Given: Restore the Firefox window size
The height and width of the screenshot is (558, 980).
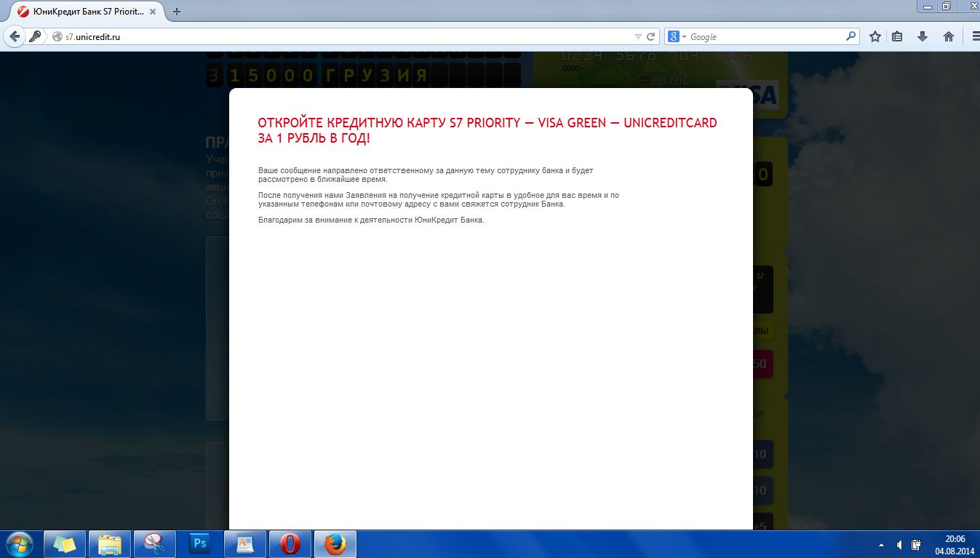Looking at the screenshot, I should [946, 6].
